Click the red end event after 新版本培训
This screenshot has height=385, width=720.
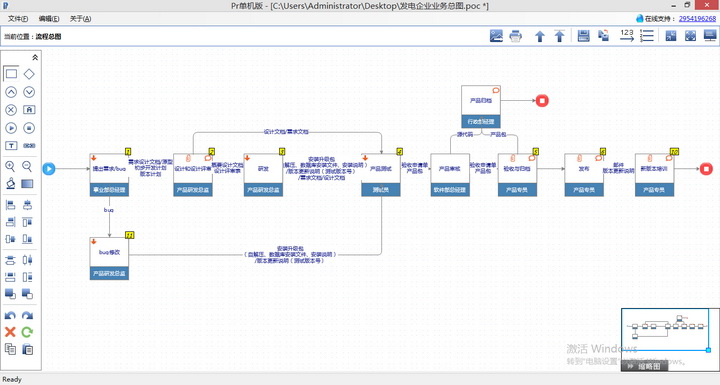point(706,169)
